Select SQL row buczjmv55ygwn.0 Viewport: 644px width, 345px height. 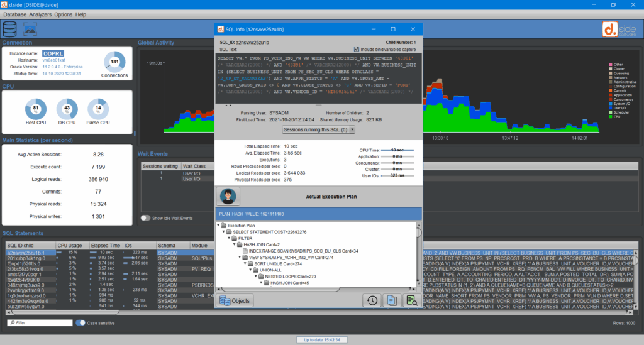coord(110,306)
